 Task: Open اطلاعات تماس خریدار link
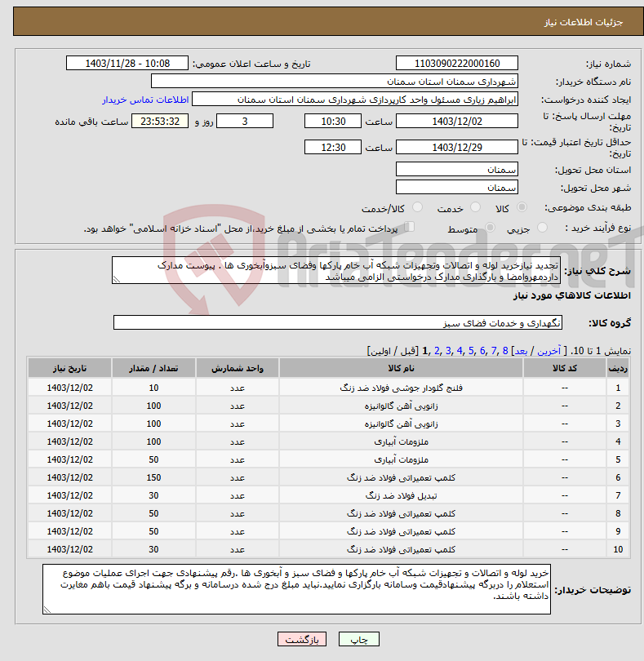click(145, 100)
